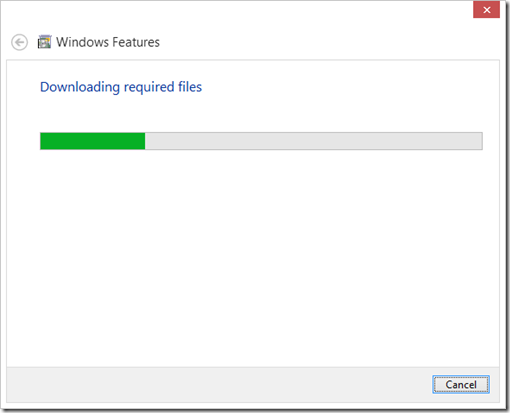Click the "Windows Features" title text

pos(108,42)
